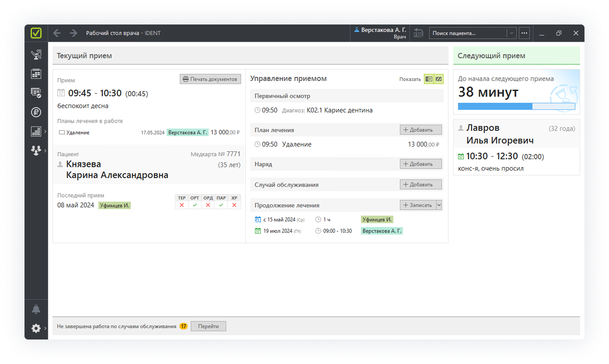Switch to detailed view in Показать
Viewport: 609px width, 364px height.
click(x=429, y=79)
